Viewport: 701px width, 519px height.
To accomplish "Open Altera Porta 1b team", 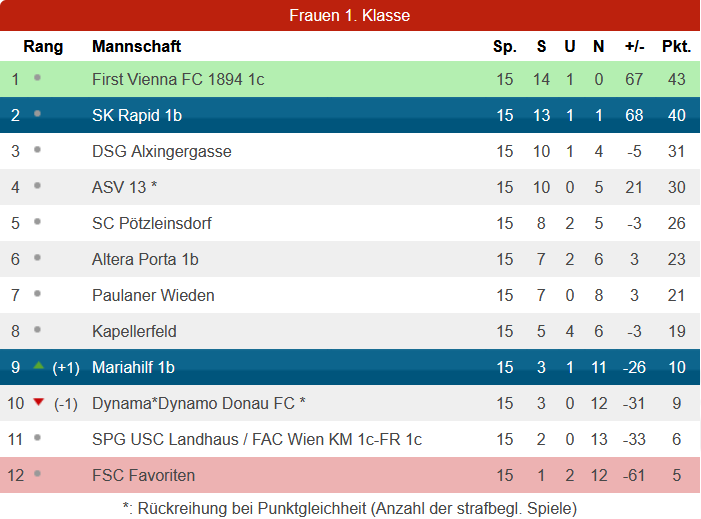I will [x=145, y=259].
